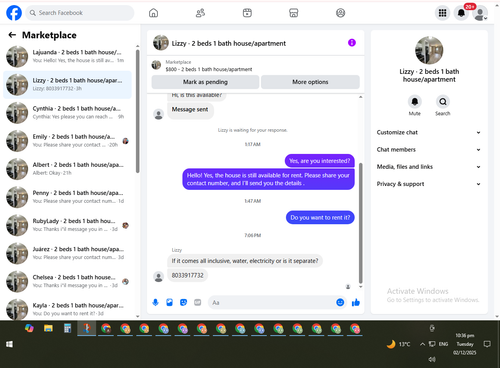Open the Marketplace store icon
Screen dimensions: 500x368
pyautogui.click(x=294, y=13)
